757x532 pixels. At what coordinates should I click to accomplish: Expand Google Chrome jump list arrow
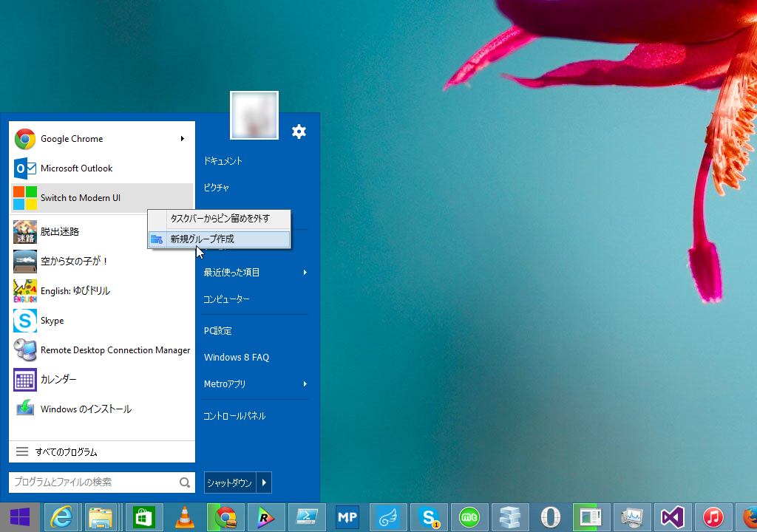183,139
